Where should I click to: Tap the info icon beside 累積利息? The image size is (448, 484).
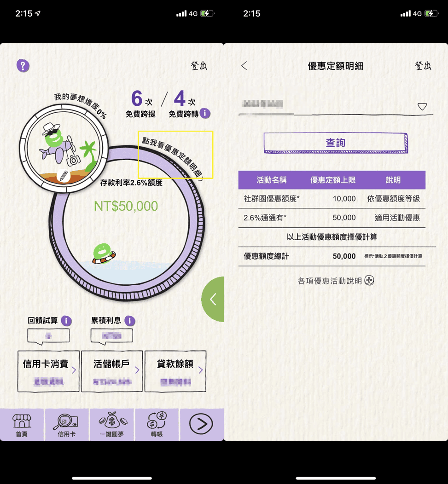pos(130,321)
